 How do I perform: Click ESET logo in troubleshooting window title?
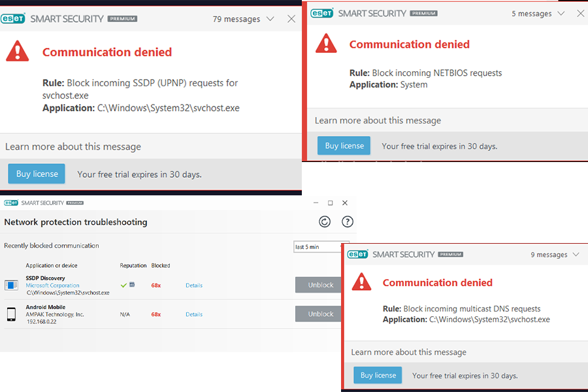tap(11, 203)
